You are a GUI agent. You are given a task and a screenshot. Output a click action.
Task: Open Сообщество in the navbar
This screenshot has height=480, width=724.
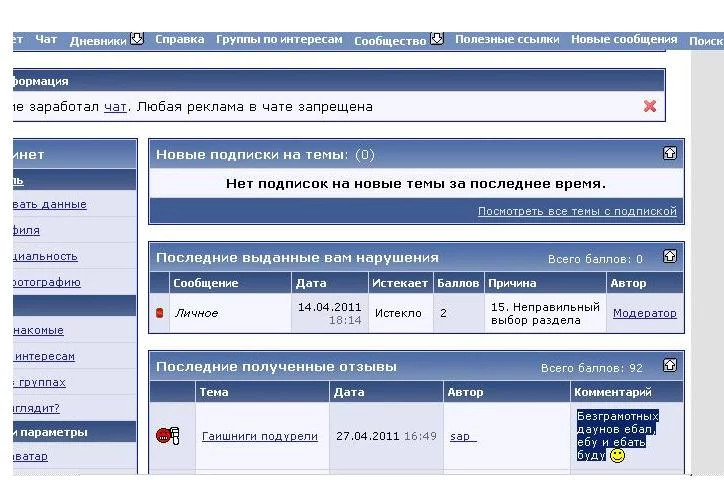(x=390, y=41)
